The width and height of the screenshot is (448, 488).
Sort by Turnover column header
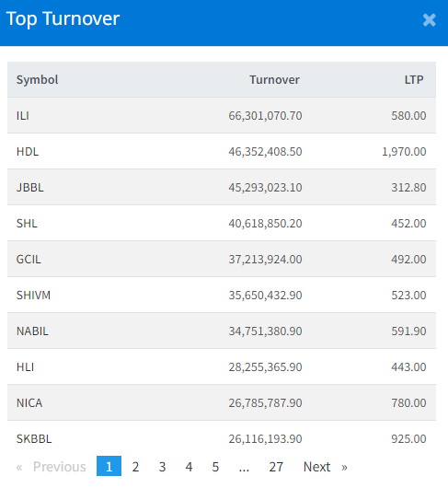(x=274, y=80)
